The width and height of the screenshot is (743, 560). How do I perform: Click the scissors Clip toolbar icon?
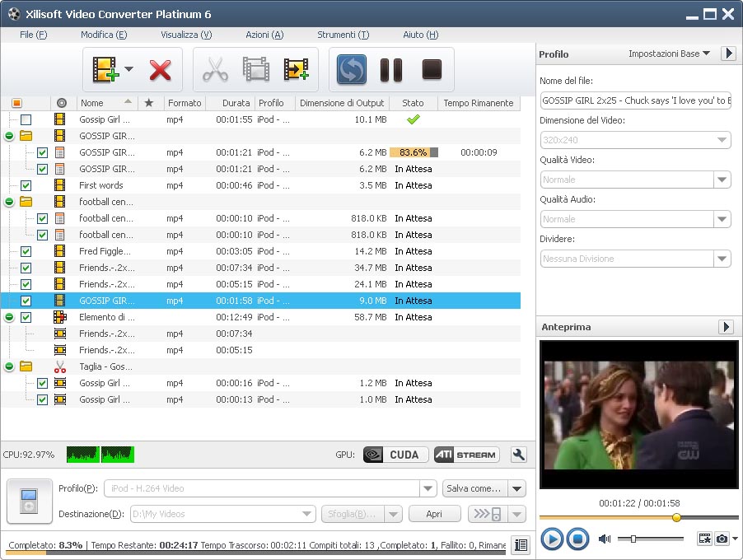click(215, 70)
